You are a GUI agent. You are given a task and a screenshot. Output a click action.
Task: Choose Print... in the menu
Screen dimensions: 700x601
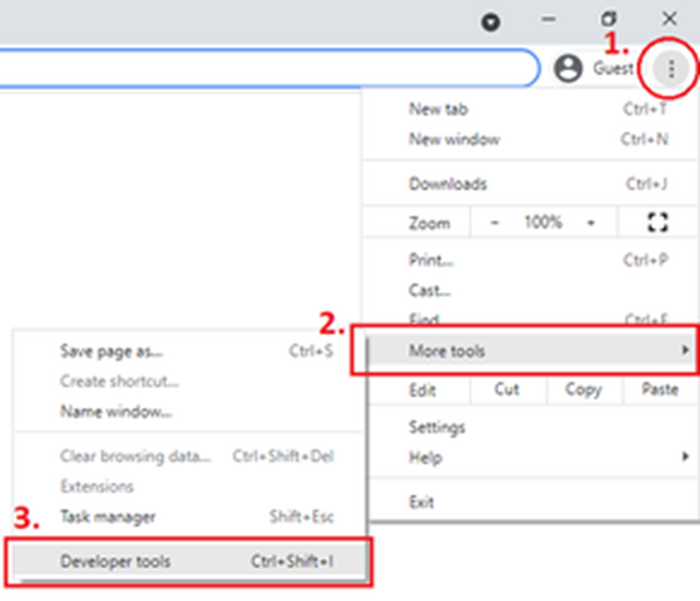[x=431, y=260]
